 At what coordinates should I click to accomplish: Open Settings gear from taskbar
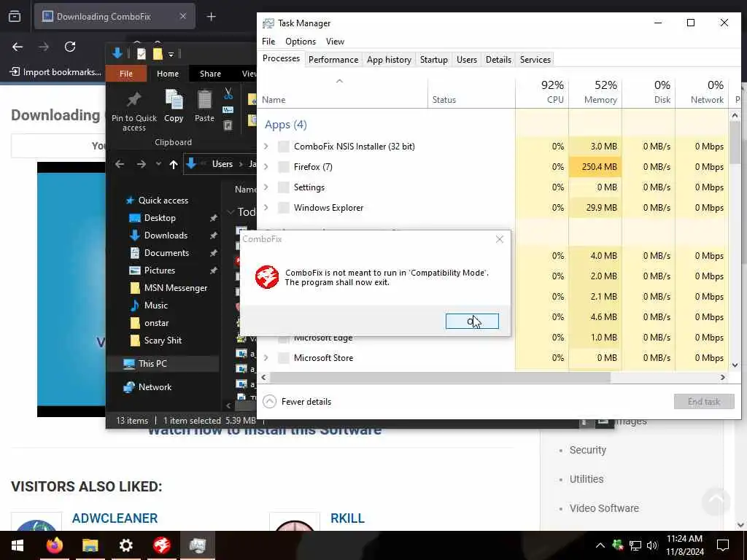[x=125, y=545]
